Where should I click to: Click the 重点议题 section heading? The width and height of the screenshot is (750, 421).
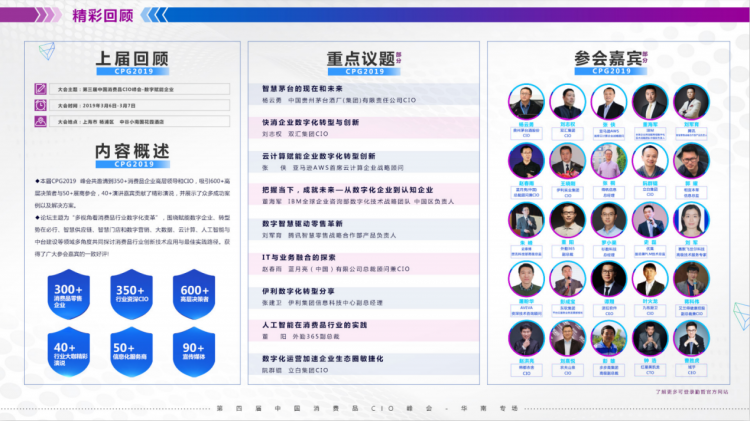tap(361, 58)
